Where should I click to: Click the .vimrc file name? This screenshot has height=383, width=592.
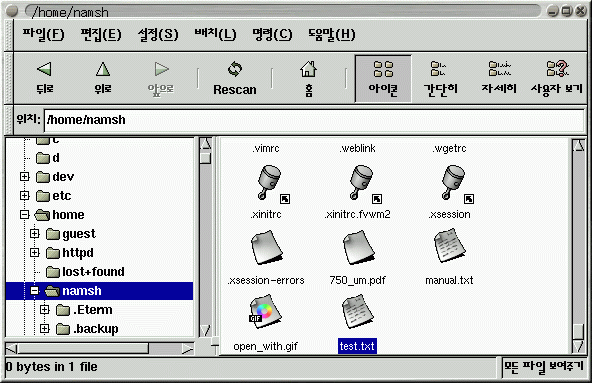click(266, 148)
